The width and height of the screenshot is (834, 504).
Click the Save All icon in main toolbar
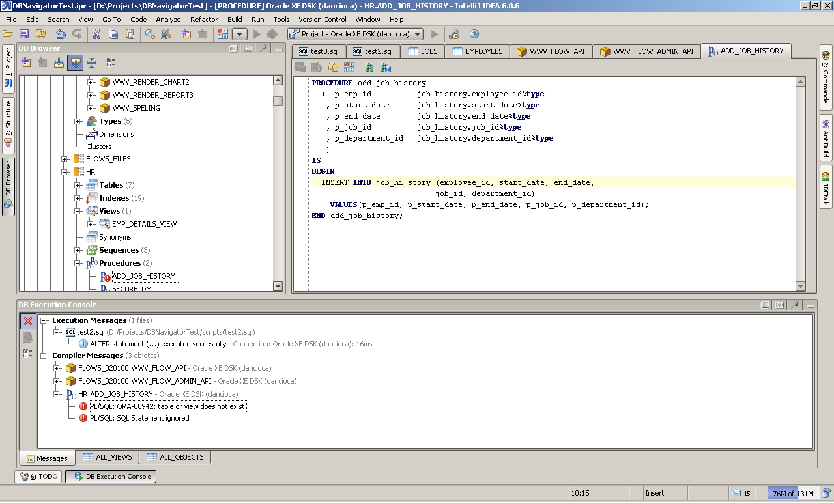(24, 34)
